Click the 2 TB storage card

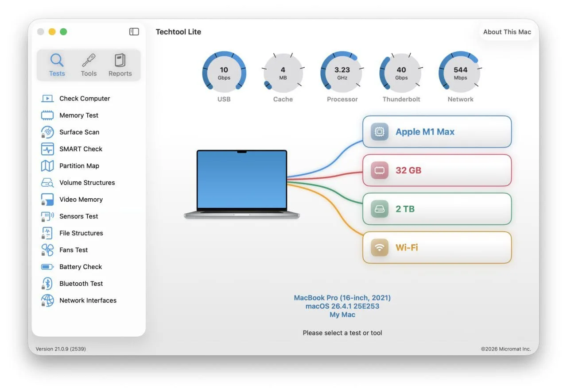pyautogui.click(x=437, y=209)
